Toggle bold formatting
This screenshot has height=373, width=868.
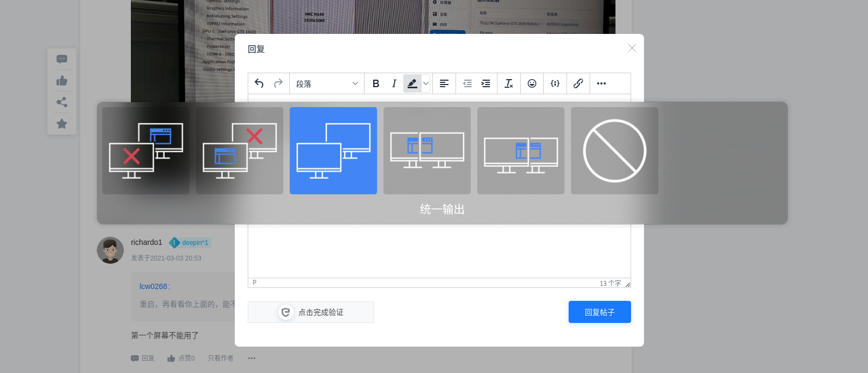376,83
